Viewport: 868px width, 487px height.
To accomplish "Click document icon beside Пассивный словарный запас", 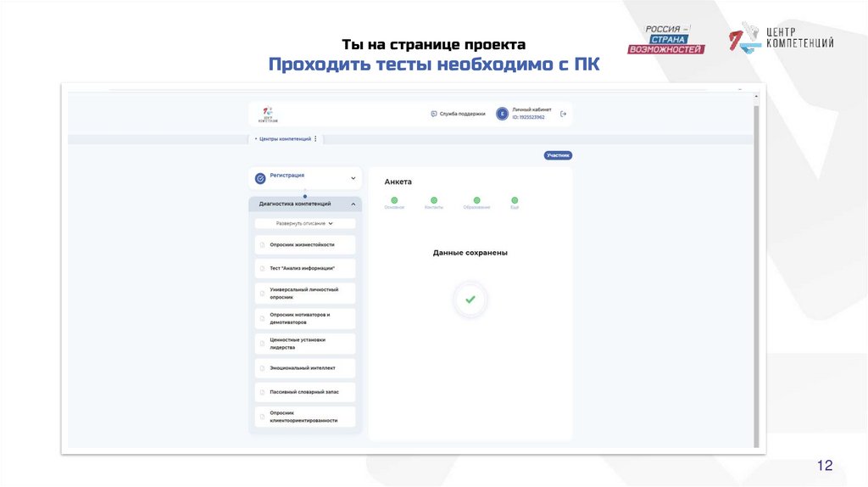I will [x=263, y=392].
